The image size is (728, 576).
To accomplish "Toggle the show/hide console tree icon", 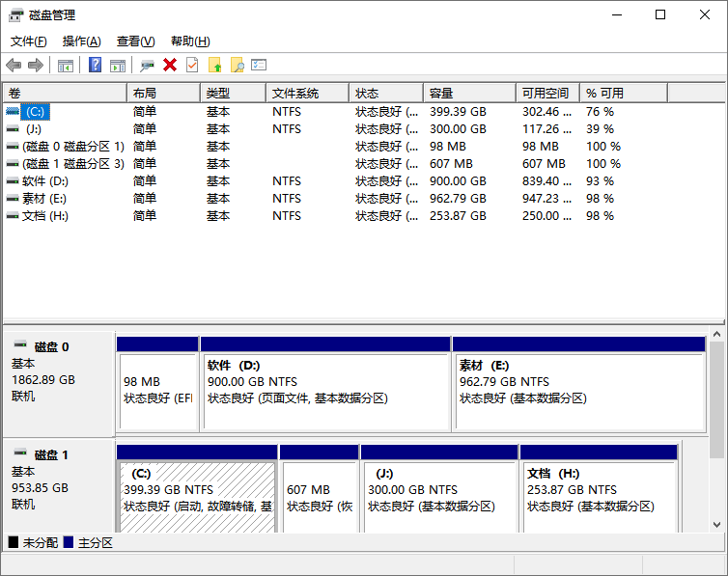I will [66, 66].
